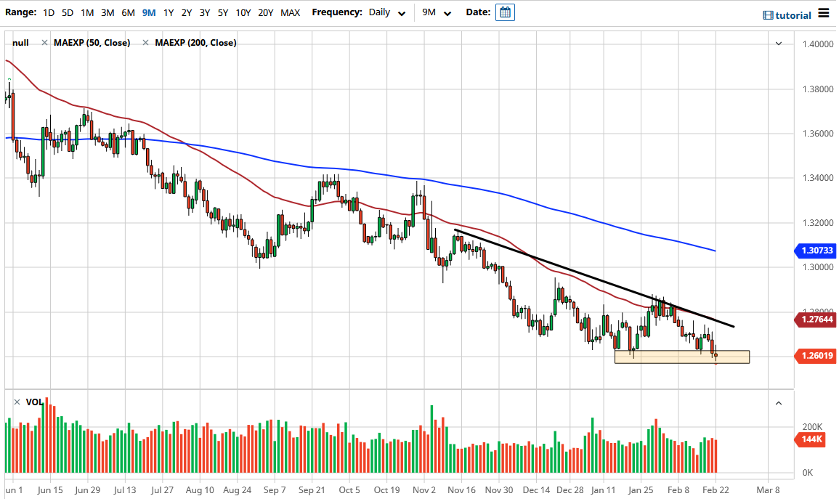Click the 144K volume marker
Viewport: 839px width, 504px height.
[x=809, y=439]
